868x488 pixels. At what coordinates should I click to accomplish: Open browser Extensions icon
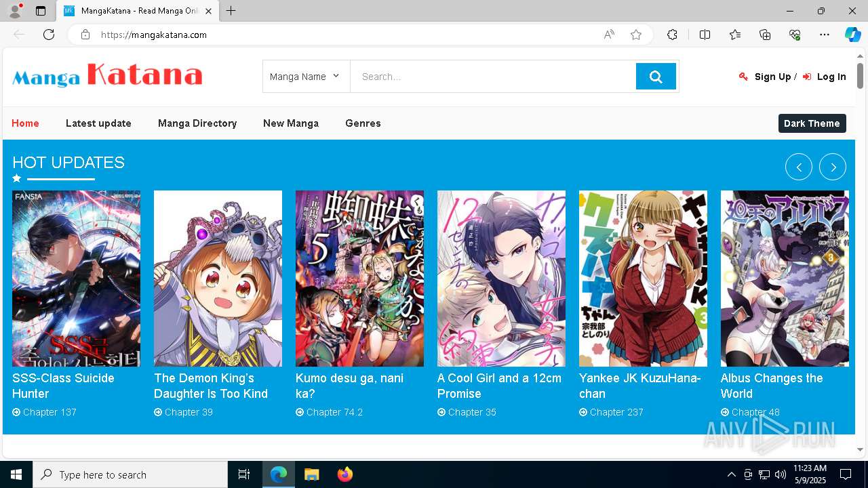pyautogui.click(x=672, y=35)
